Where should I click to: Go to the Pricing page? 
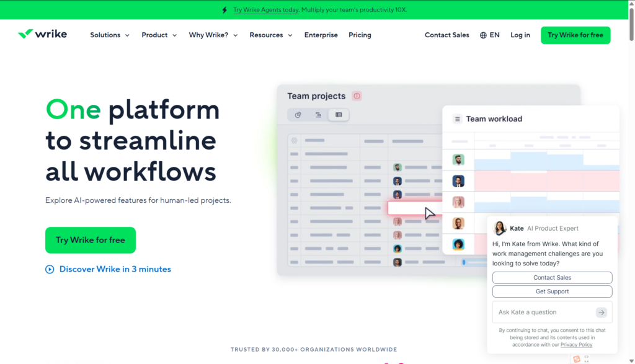click(x=360, y=35)
